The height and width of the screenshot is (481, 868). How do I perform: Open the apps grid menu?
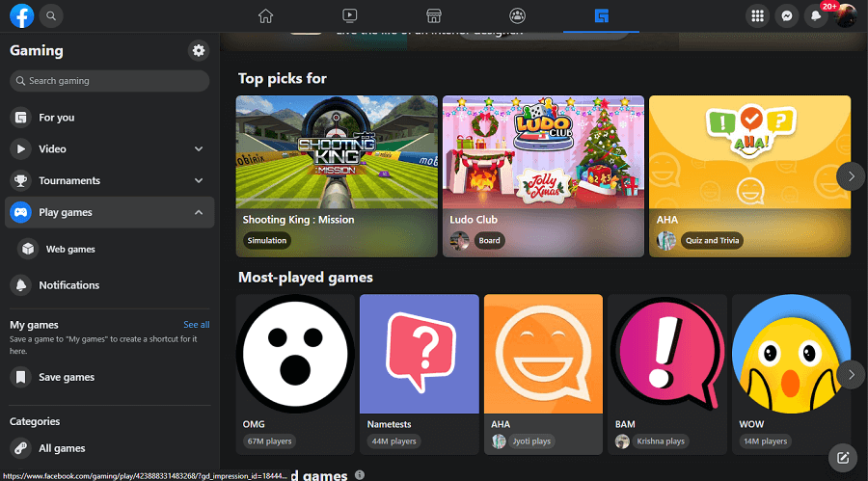pyautogui.click(x=757, y=16)
